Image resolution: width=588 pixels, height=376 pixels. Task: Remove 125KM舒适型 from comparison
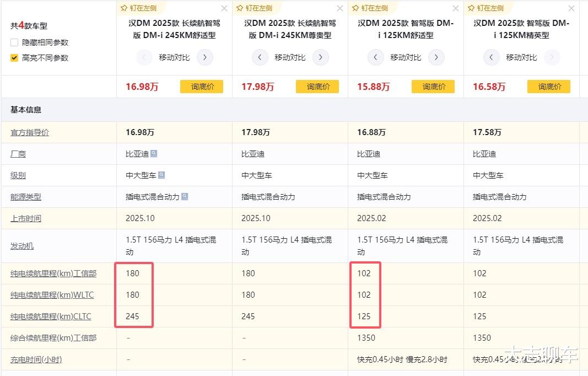[456, 8]
